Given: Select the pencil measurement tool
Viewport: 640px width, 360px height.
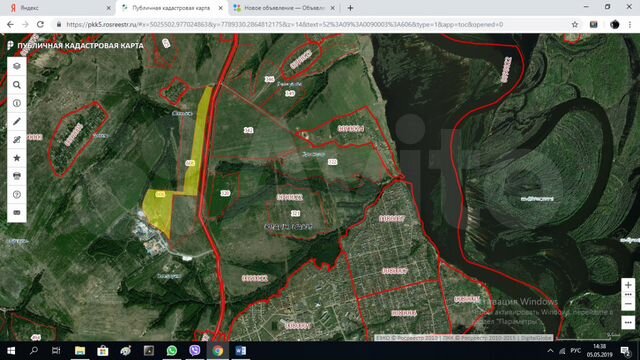Looking at the screenshot, I should tap(17, 121).
